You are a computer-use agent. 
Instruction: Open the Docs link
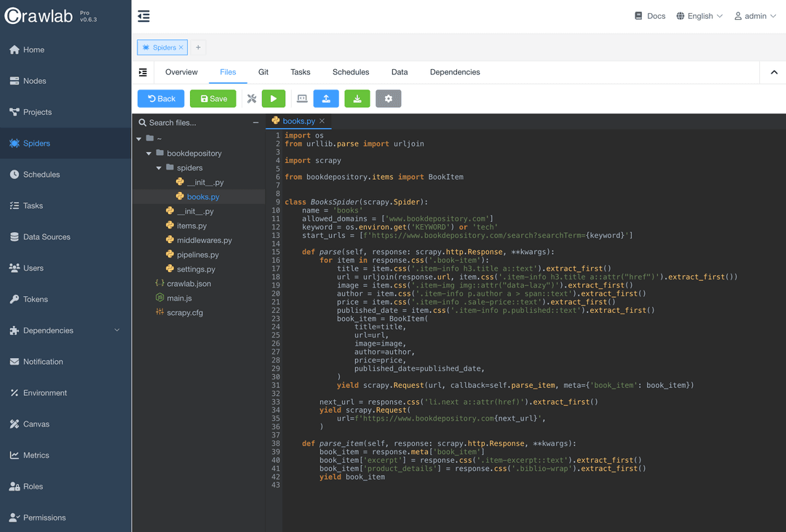click(x=649, y=15)
